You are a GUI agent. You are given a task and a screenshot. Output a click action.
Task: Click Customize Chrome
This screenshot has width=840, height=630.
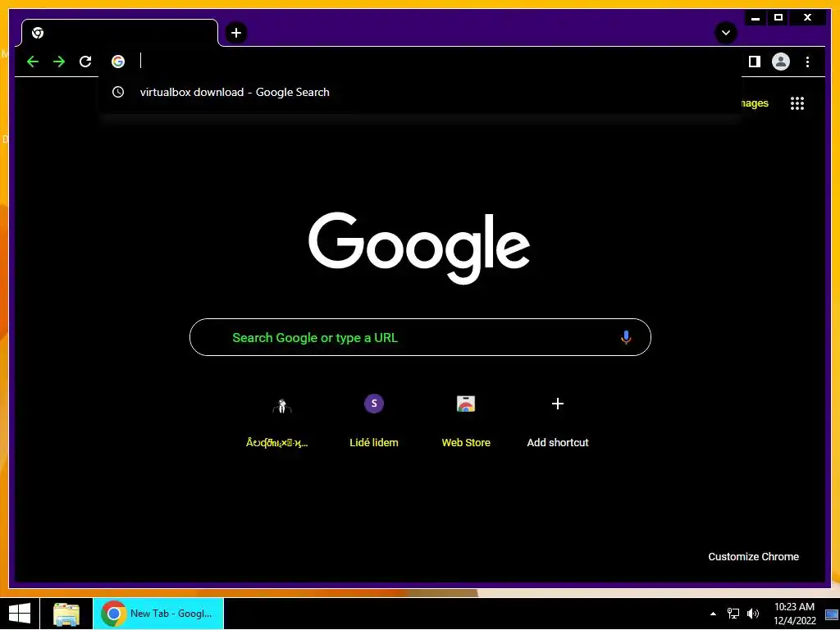coord(753,557)
